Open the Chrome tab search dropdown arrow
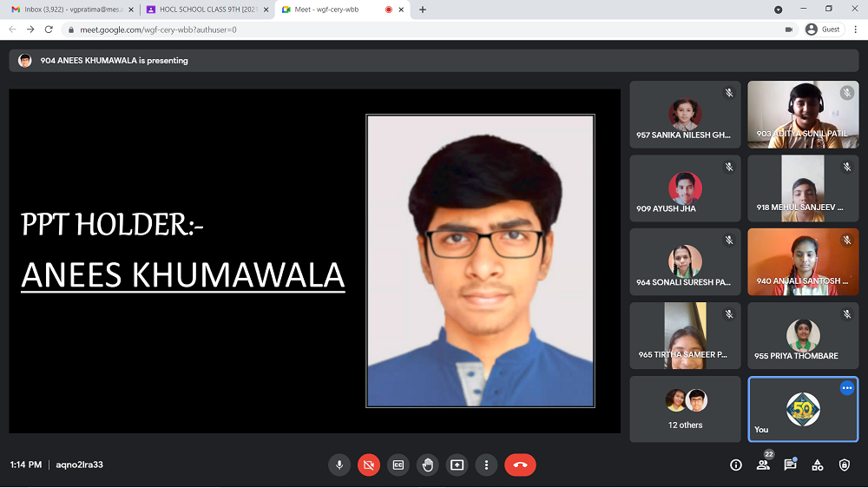Viewport: 868px width, 488px height. click(778, 10)
